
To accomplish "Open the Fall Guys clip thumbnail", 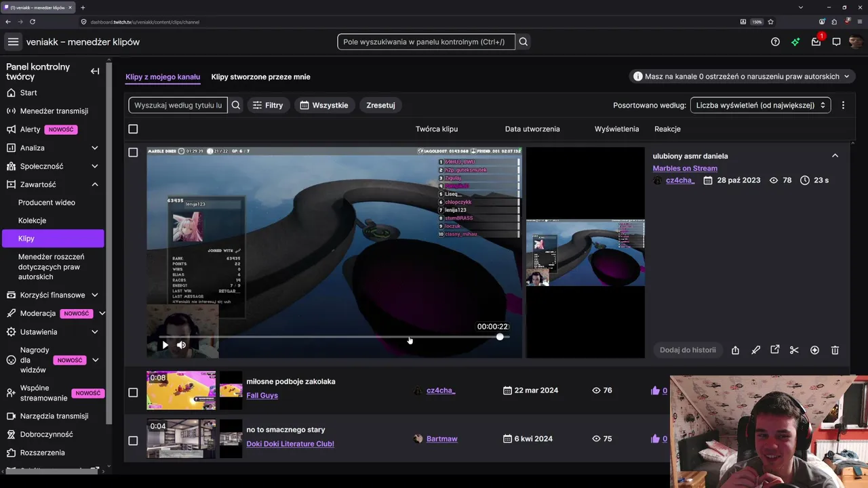I will [181, 390].
